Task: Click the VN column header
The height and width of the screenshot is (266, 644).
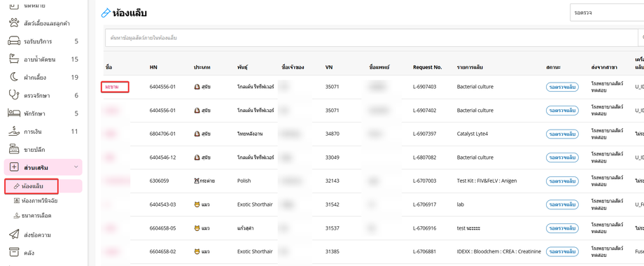Action: point(328,67)
